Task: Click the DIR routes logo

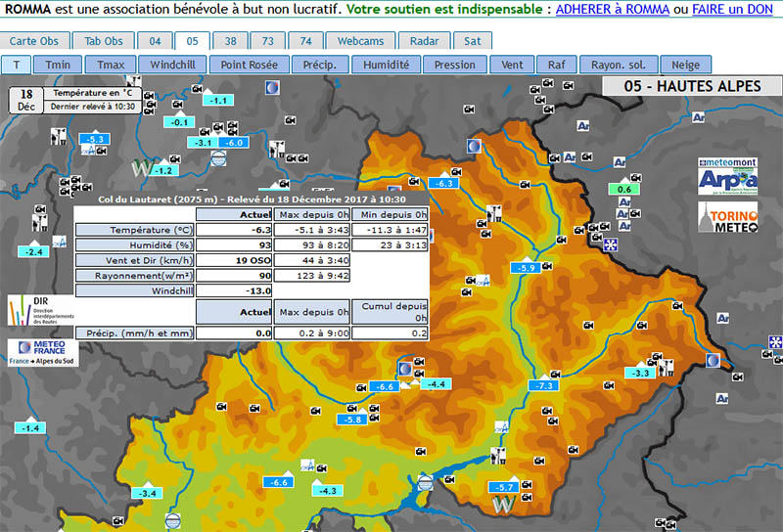Action: pos(41,310)
